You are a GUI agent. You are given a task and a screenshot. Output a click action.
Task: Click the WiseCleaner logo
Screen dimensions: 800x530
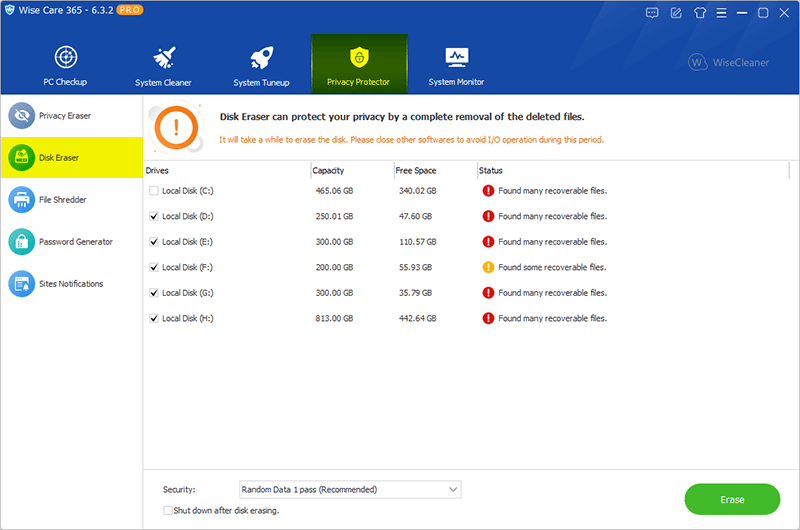(x=729, y=62)
